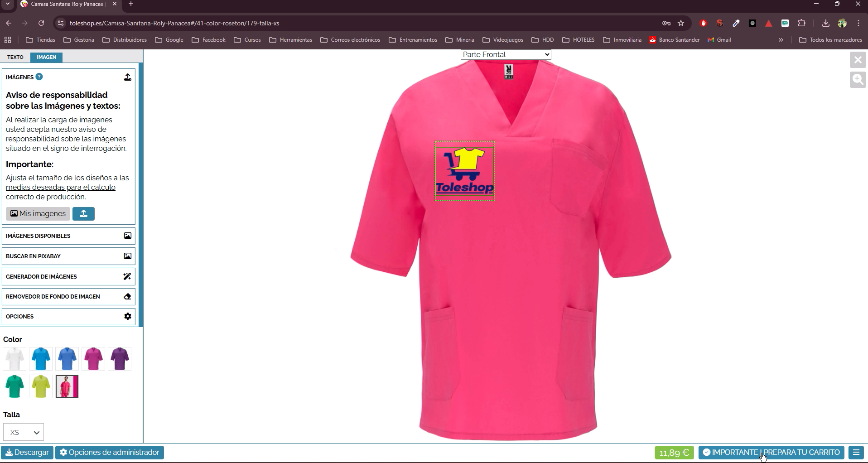Select the IMAGEN tab
This screenshot has height=463, width=868.
click(47, 57)
